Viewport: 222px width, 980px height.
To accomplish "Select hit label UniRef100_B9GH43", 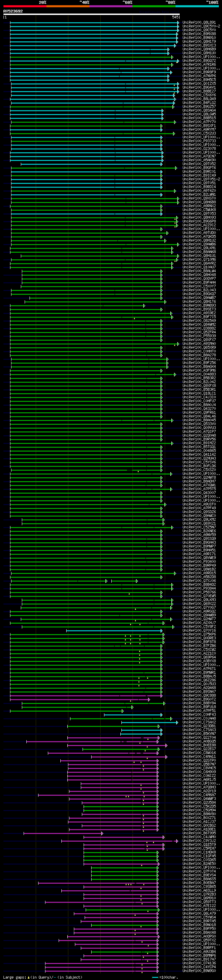I will click(199, 543).
